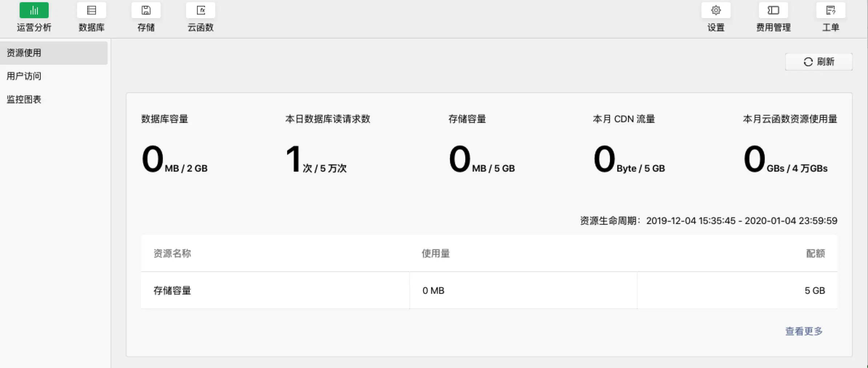Open the 设置 gear icon
The width and height of the screenshot is (868, 368).
click(716, 10)
